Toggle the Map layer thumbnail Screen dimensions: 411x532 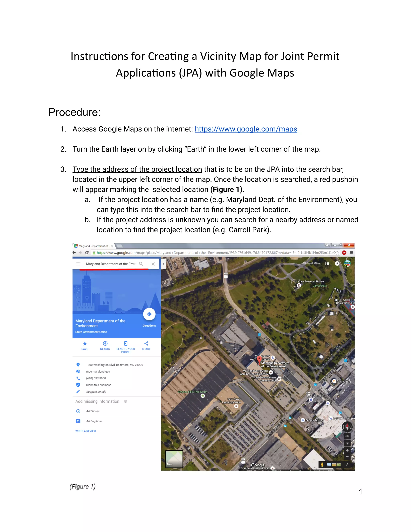174,459
